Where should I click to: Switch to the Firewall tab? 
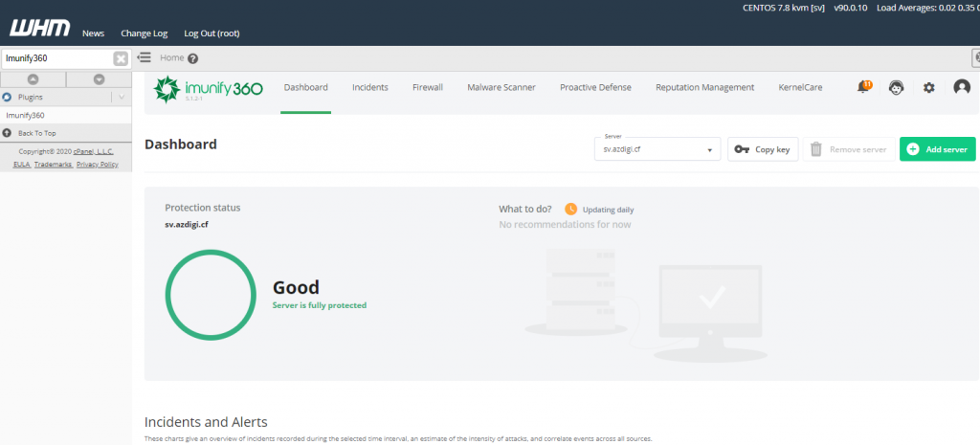[428, 87]
